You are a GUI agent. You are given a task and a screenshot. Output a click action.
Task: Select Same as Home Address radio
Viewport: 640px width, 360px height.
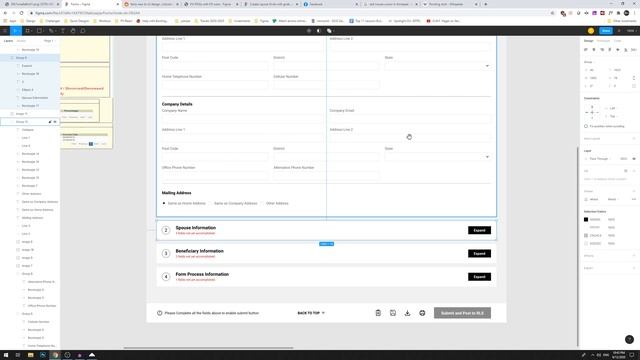point(164,203)
